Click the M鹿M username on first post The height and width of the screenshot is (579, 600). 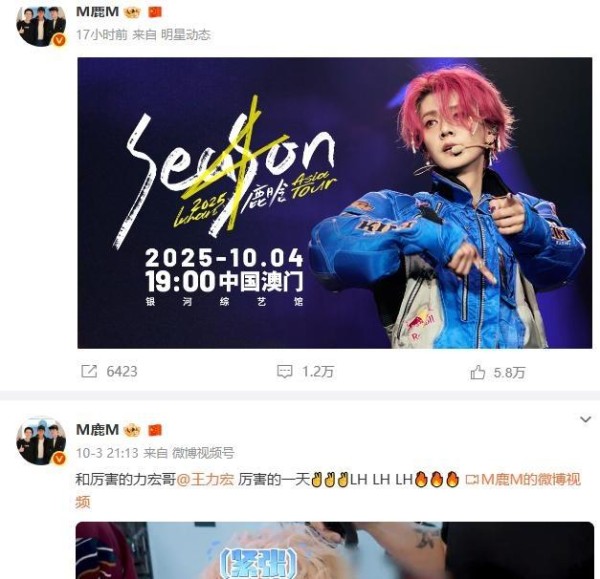pyautogui.click(x=97, y=12)
